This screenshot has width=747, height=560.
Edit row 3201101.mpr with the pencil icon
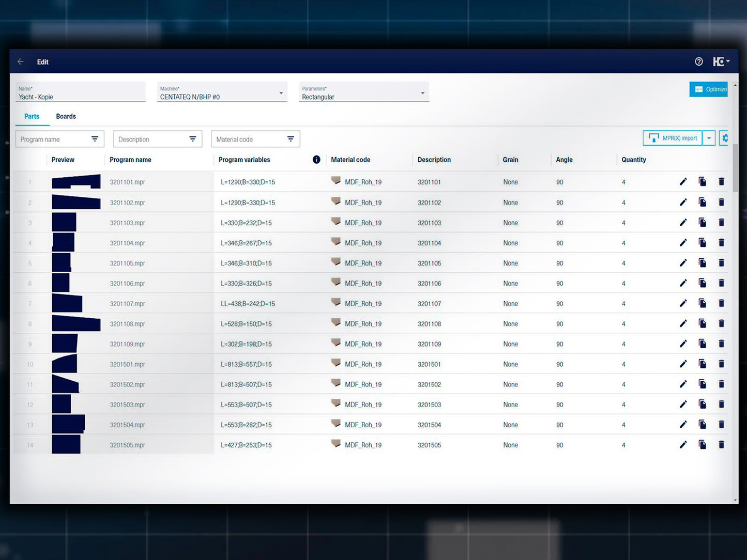click(x=683, y=182)
